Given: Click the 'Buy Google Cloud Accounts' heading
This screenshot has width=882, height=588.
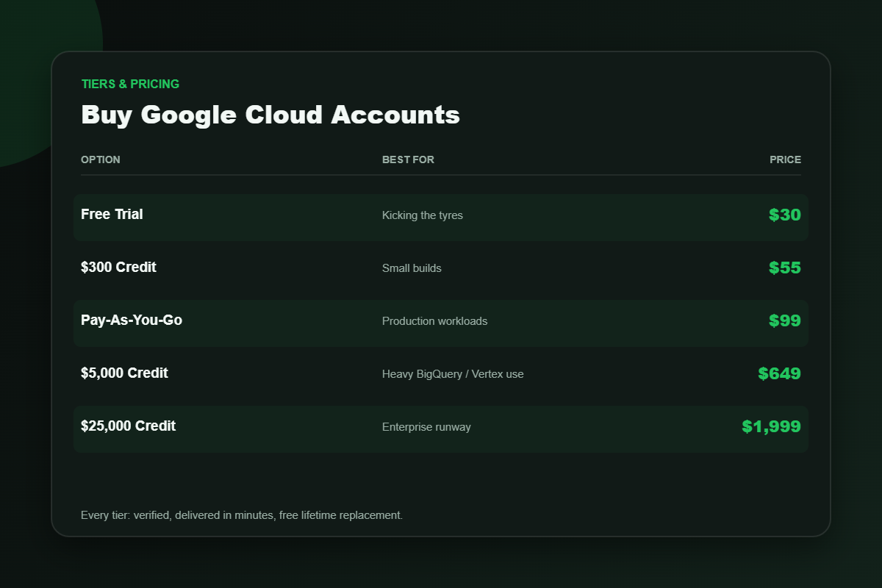Looking at the screenshot, I should (x=270, y=115).
